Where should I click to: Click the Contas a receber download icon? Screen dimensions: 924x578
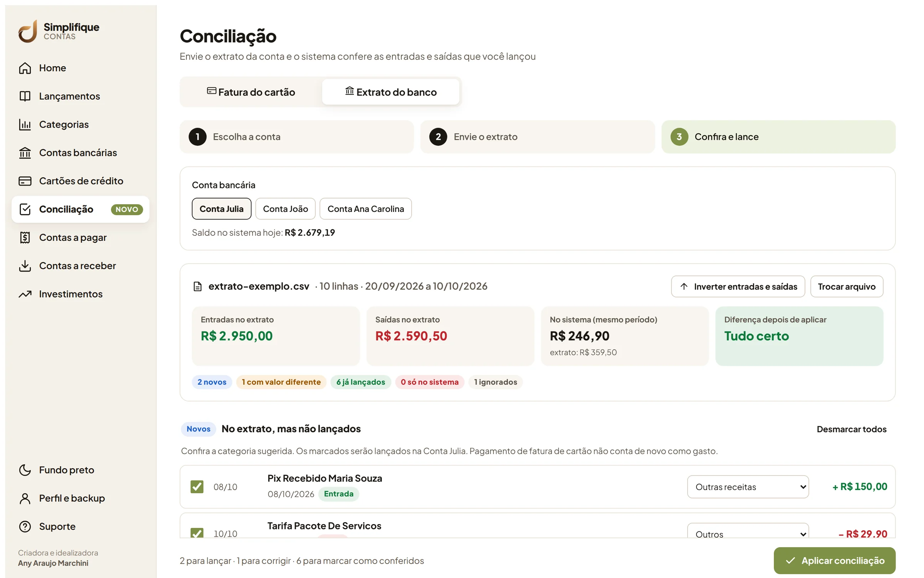(x=25, y=266)
